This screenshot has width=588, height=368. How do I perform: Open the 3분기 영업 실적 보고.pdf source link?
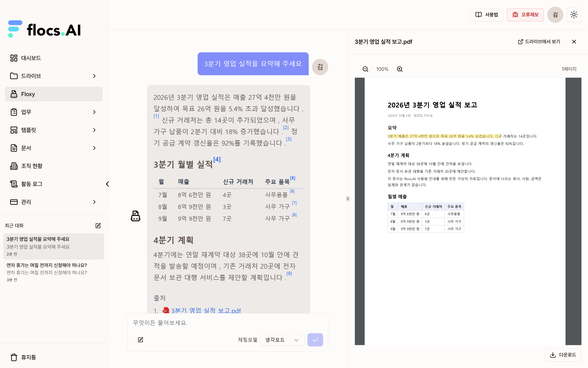[x=206, y=311]
